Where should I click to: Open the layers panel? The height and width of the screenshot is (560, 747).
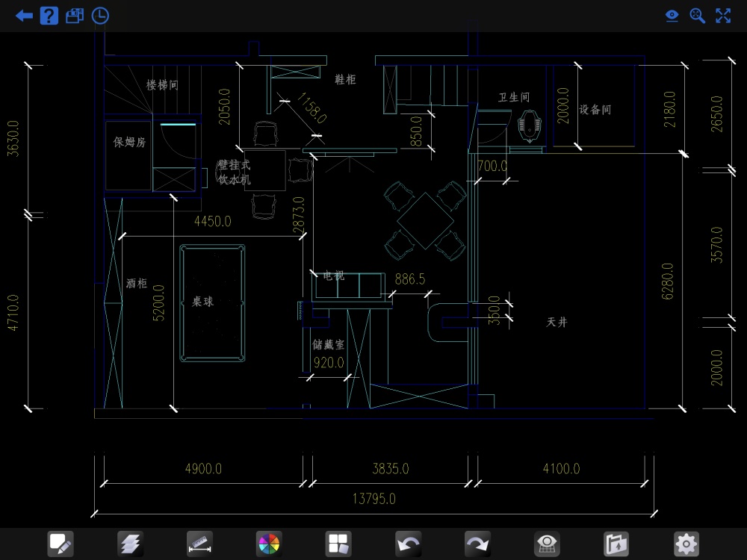tap(130, 544)
